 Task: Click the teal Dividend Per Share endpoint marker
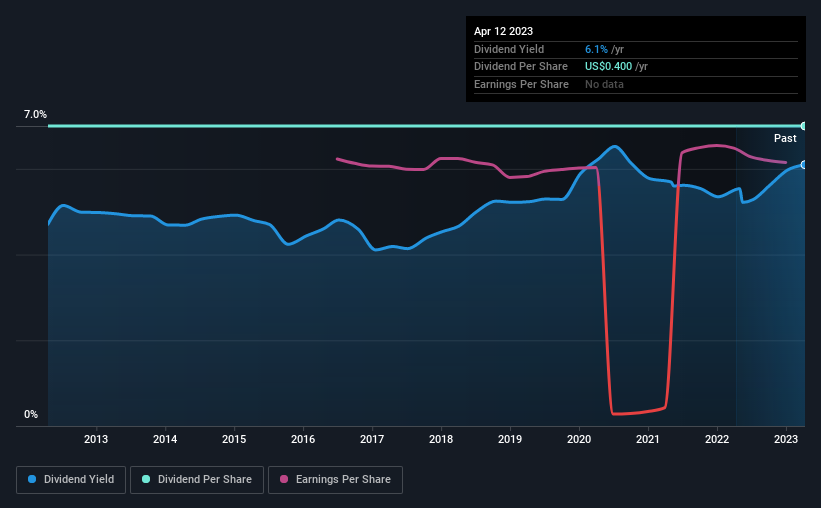tap(804, 126)
